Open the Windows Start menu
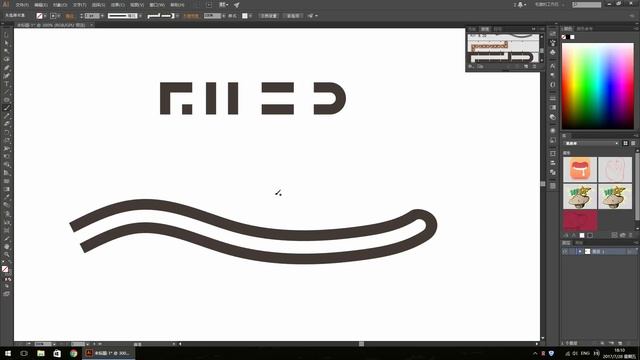The height and width of the screenshot is (360, 640). tap(8, 353)
